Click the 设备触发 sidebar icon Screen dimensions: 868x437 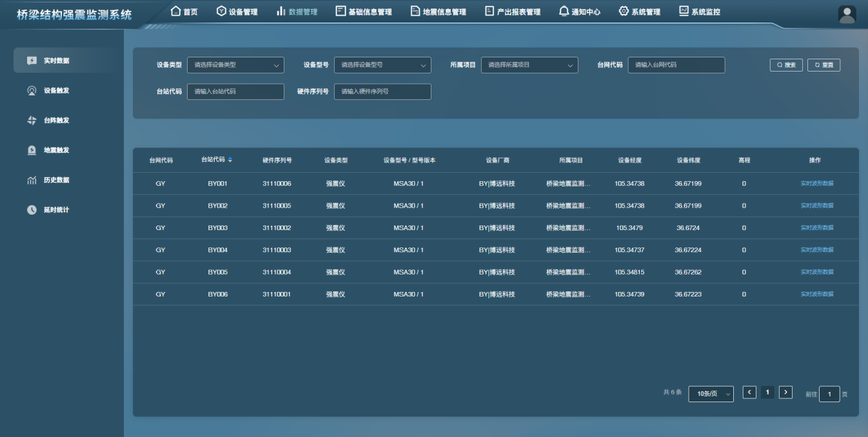pyautogui.click(x=32, y=91)
